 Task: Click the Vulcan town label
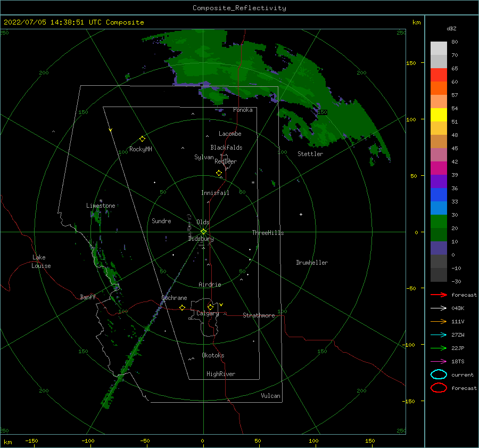(271, 396)
